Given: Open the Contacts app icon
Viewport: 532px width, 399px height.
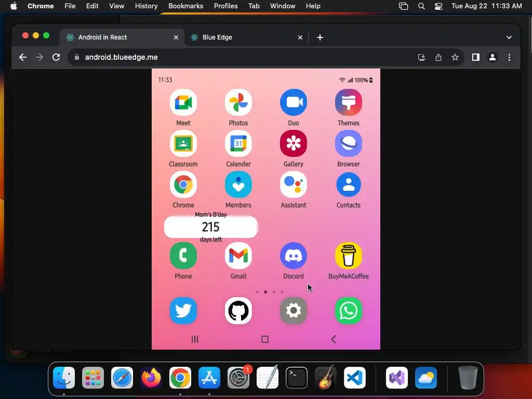Looking at the screenshot, I should pyautogui.click(x=349, y=184).
